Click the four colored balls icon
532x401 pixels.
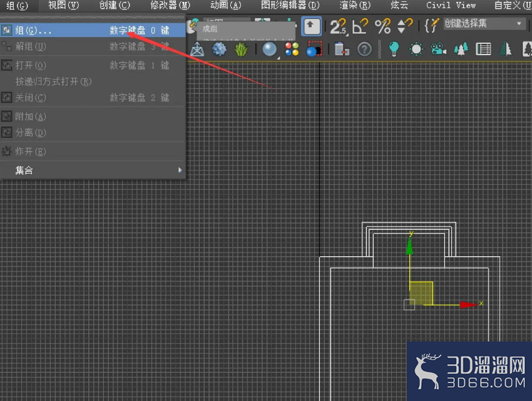tap(292, 49)
